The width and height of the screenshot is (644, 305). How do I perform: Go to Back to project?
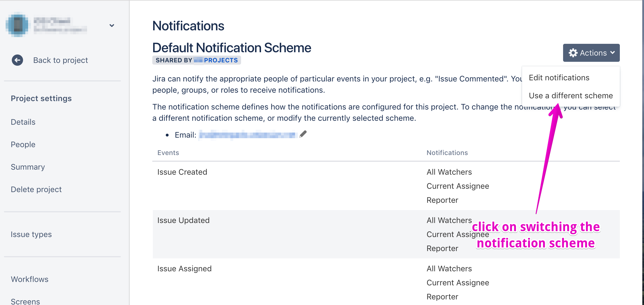coord(60,60)
